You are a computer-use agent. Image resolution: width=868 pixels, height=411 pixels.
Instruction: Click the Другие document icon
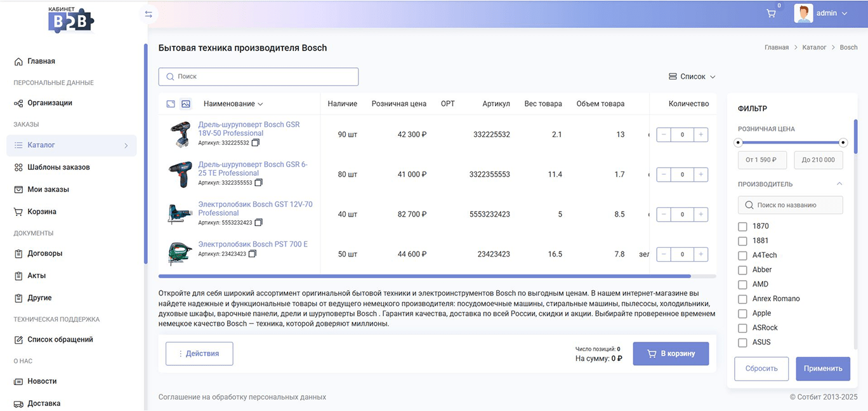click(18, 298)
